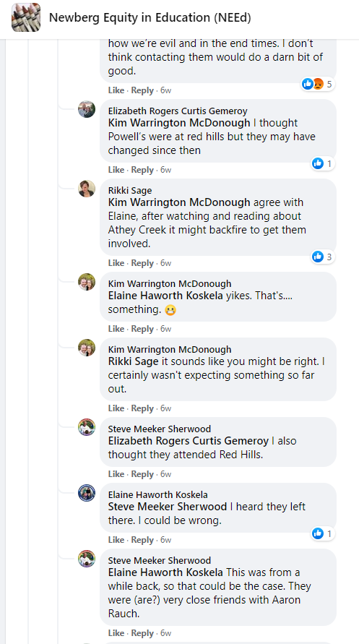
Task: View like and angry reactions showing 5
Action: (x=318, y=85)
